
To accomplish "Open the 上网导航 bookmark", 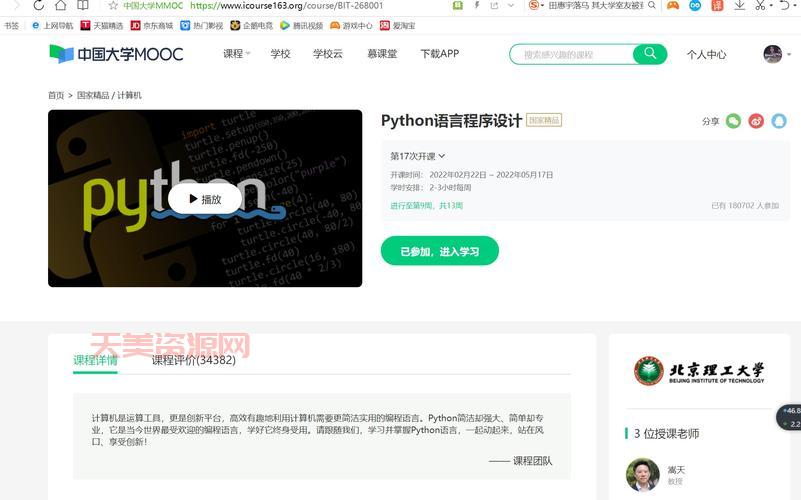I will pos(53,26).
